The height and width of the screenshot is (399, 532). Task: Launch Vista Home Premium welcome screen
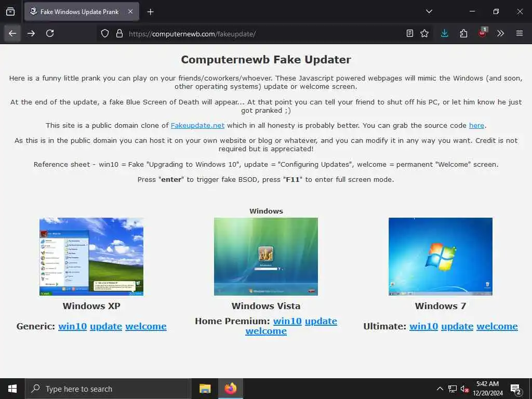[x=266, y=331]
